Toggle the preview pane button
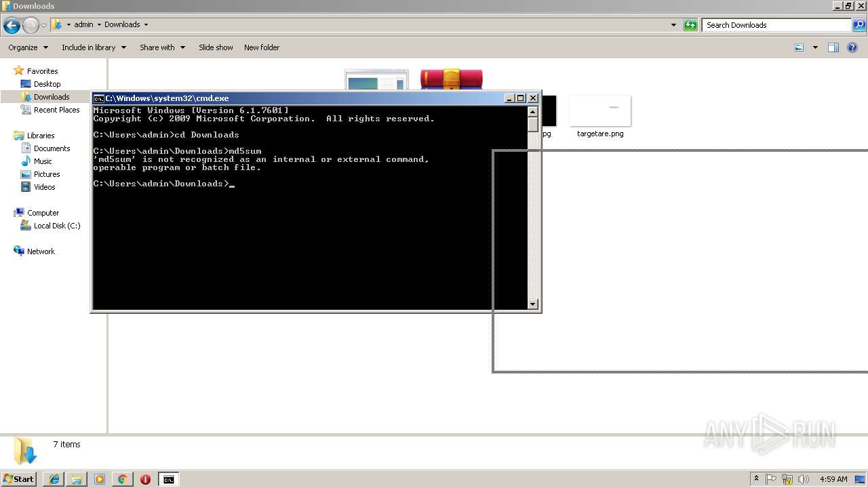 tap(833, 47)
